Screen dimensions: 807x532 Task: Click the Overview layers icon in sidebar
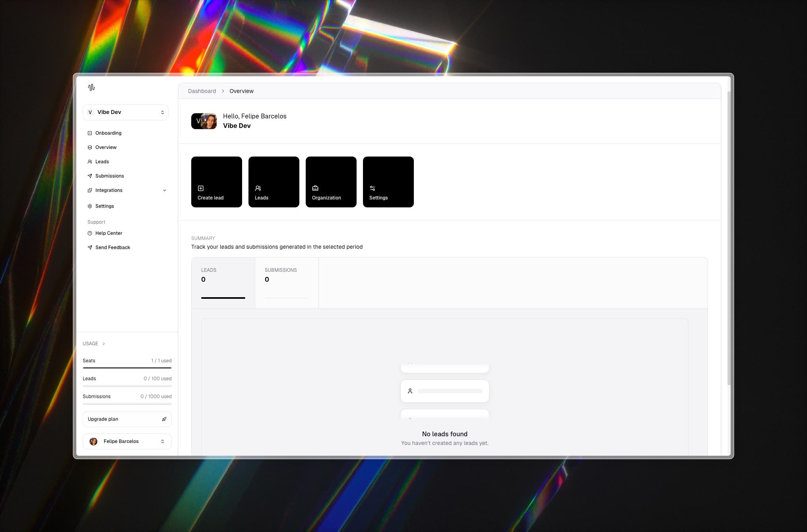pyautogui.click(x=90, y=147)
